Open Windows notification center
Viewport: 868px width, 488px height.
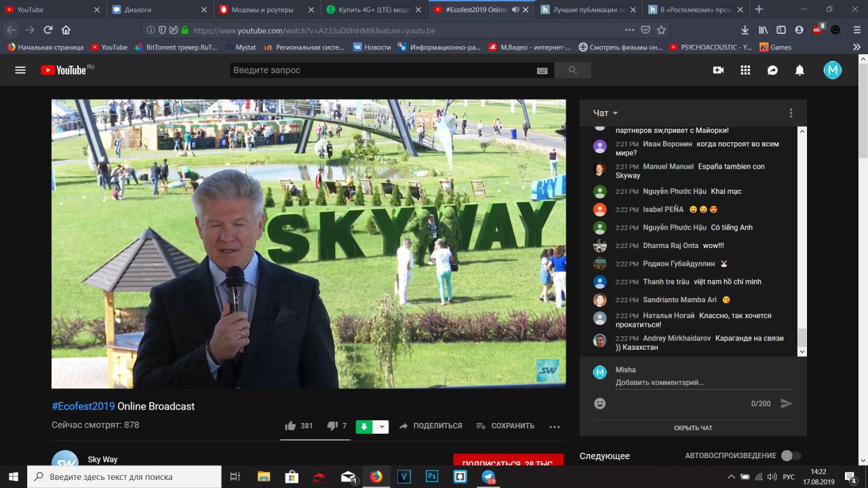pos(850,476)
